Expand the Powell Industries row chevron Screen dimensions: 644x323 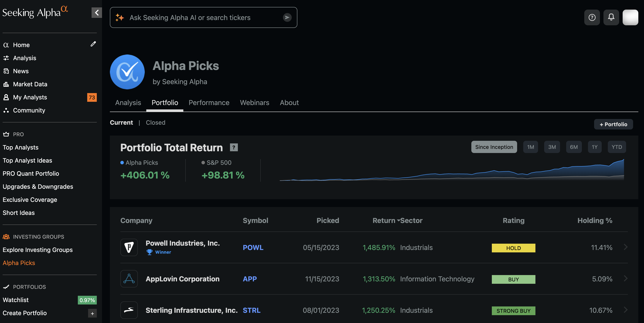coord(625,247)
